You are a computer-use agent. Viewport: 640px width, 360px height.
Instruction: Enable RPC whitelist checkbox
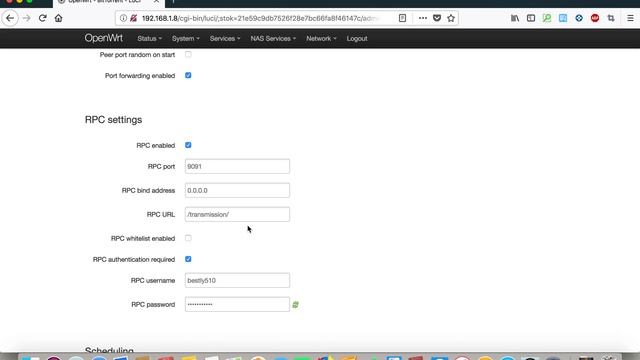188,238
